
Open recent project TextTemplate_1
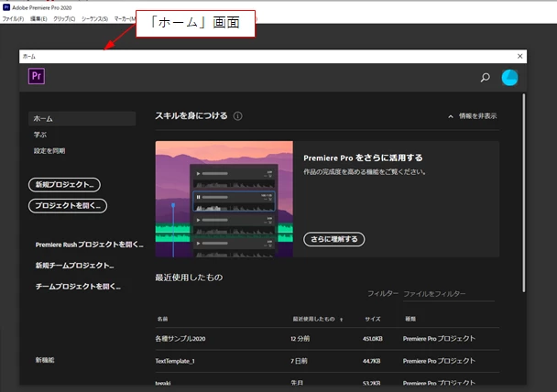pos(175,361)
